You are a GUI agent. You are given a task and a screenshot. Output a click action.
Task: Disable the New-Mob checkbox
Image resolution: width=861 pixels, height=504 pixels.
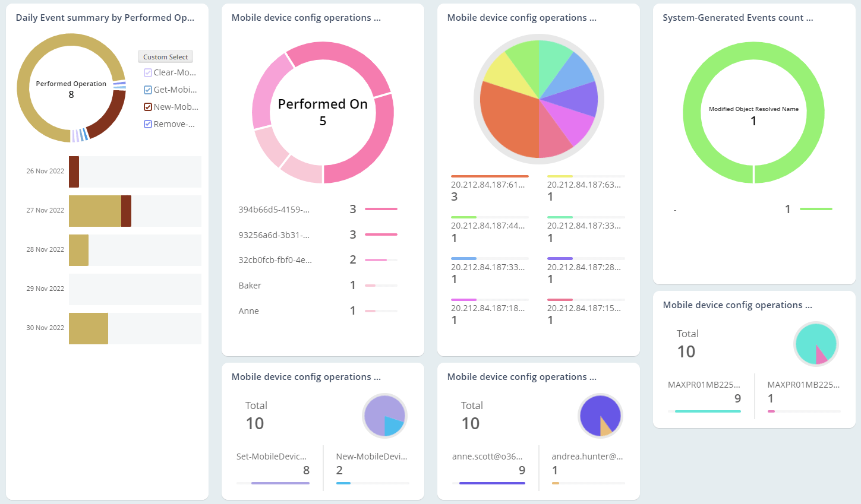click(149, 106)
